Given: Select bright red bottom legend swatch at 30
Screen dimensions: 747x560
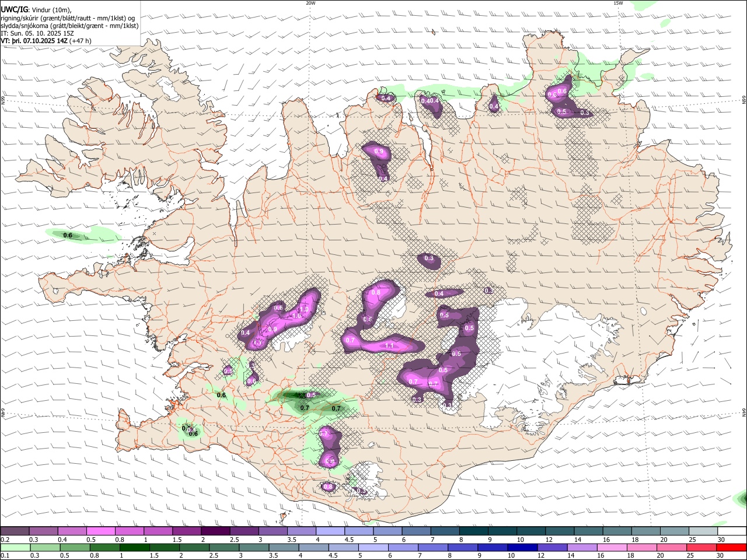Looking at the screenshot, I should pos(732,547).
